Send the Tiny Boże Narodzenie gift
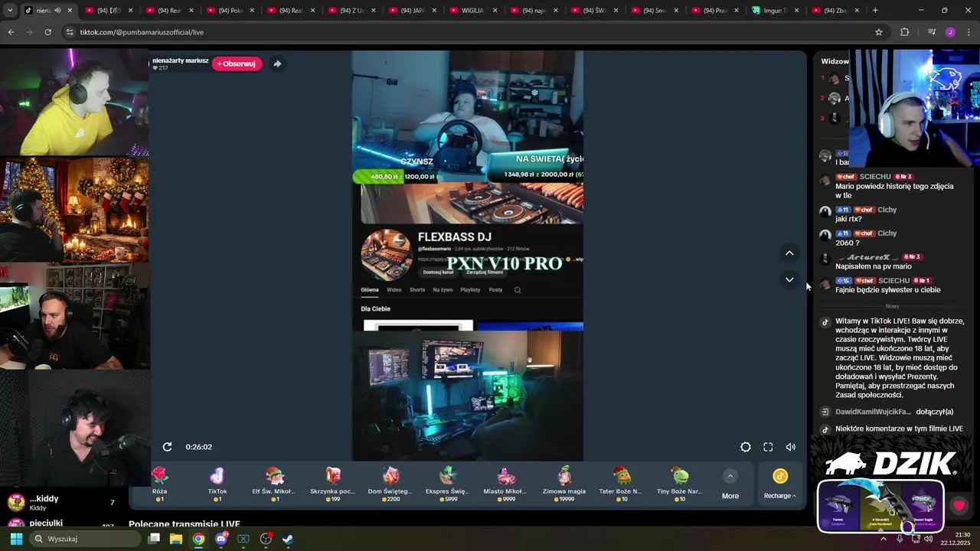 pyautogui.click(x=679, y=484)
